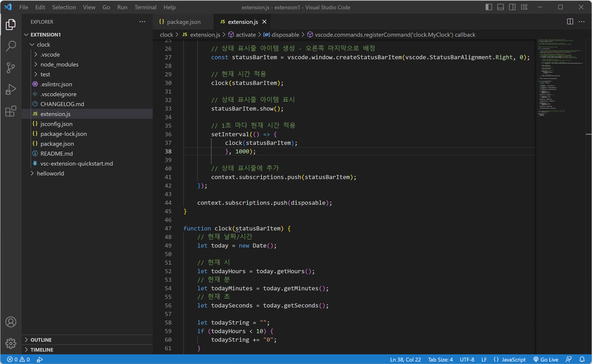592x364 pixels.
Task: Open the Search view in activity bar
Action: (11, 46)
